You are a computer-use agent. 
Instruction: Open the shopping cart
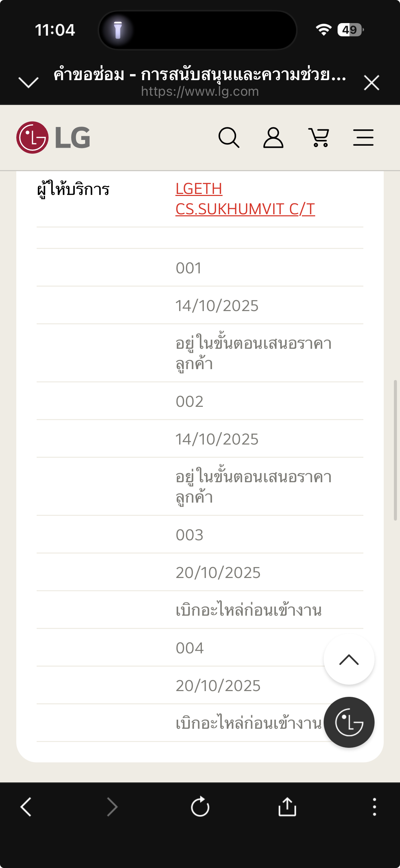tap(319, 138)
